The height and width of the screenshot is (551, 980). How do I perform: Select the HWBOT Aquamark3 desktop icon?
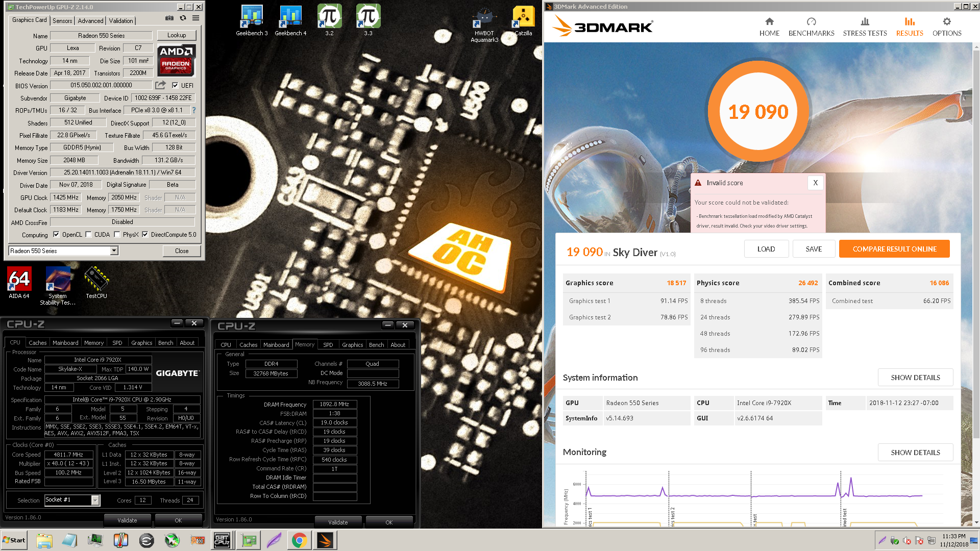484,24
